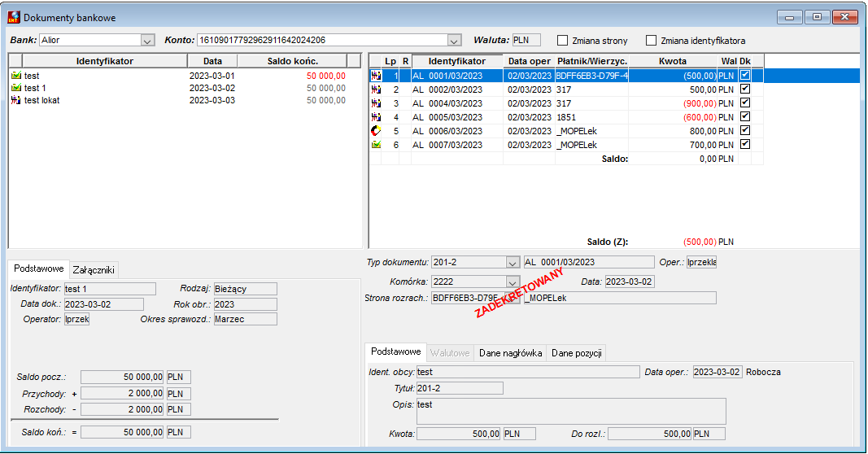The height and width of the screenshot is (454, 868).
Task: Open the Walutowe tab
Action: click(450, 352)
